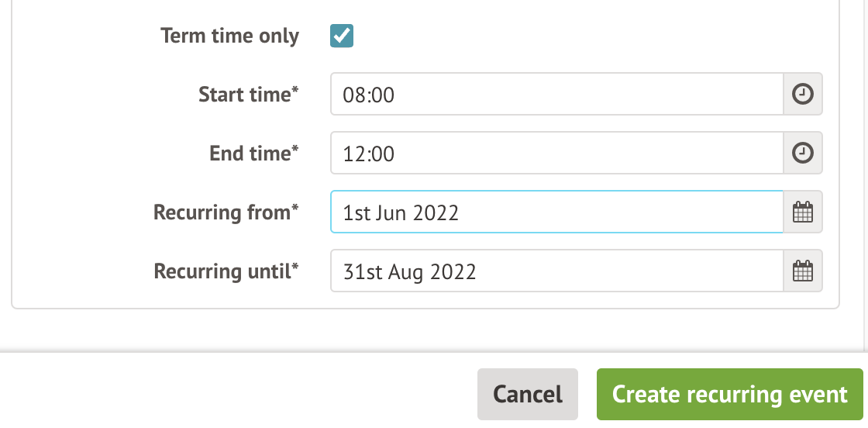Click the Recurring from label text
The image size is (868, 428).
[x=226, y=212]
